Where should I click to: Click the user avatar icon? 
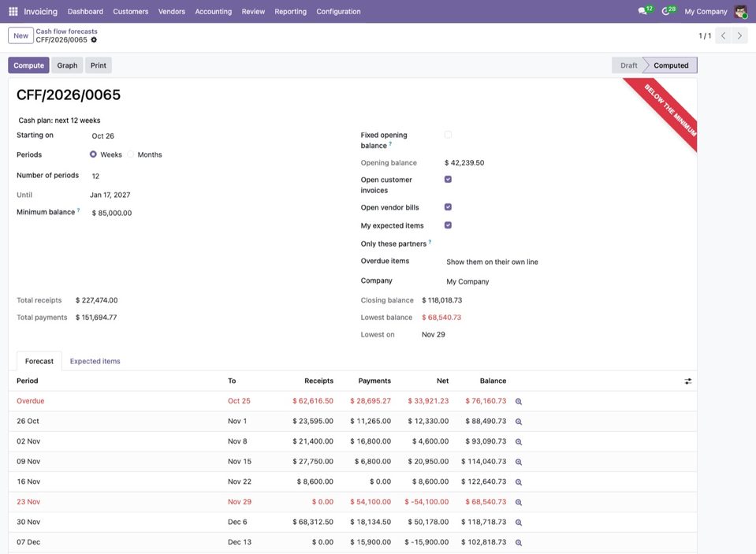tap(740, 11)
